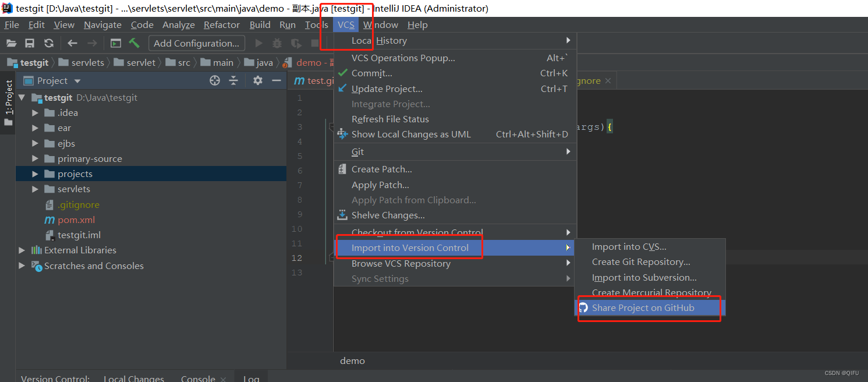Viewport: 868px width, 382px height.
Task: Click the pom.xml Maven file icon
Action: (49, 220)
